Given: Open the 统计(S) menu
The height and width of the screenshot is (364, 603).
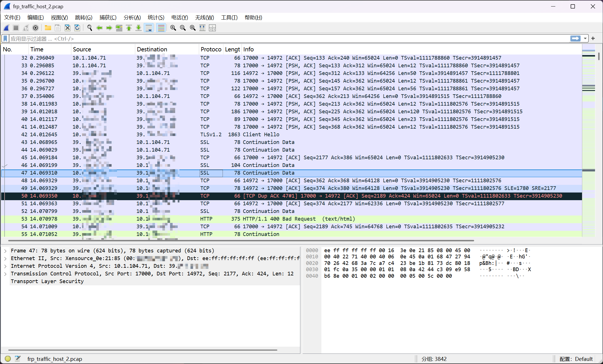Looking at the screenshot, I should point(156,17).
